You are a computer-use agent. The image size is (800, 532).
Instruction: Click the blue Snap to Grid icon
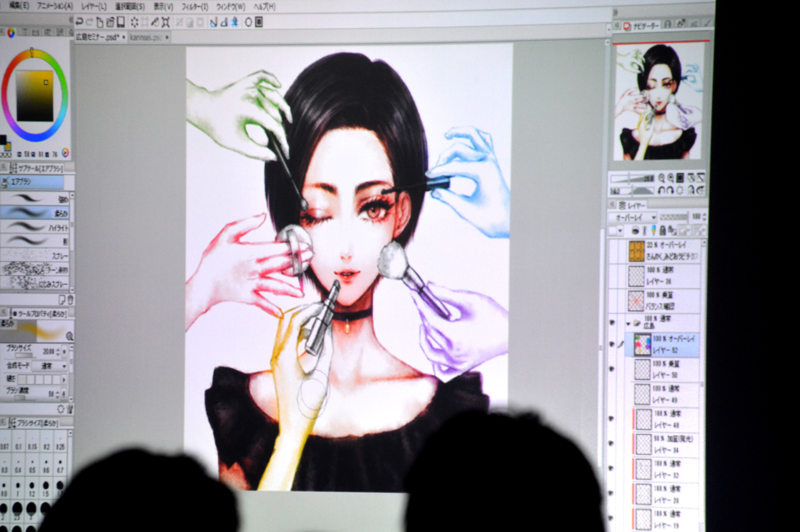pos(235,22)
